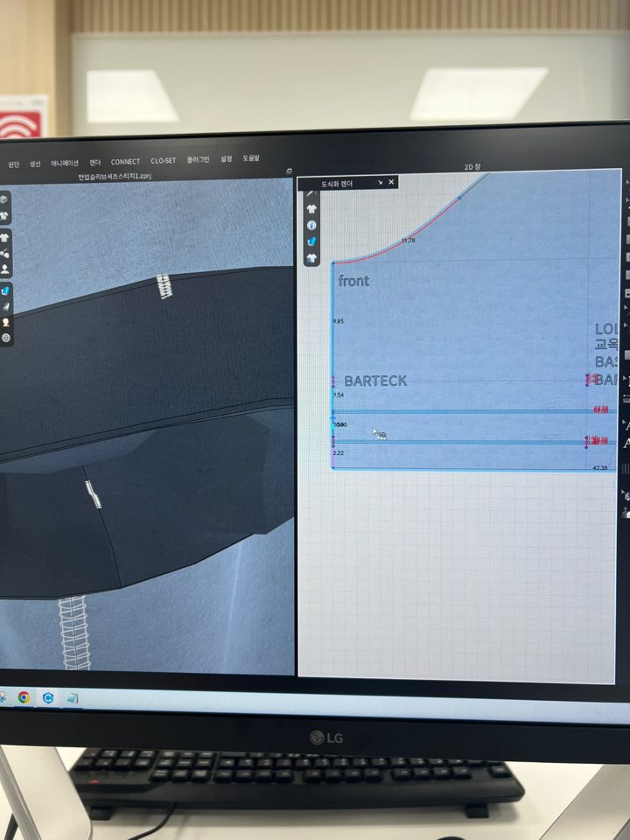630x840 pixels.
Task: Click the t-shirt icon below the pen in the 2D toolbar
Action: (312, 209)
